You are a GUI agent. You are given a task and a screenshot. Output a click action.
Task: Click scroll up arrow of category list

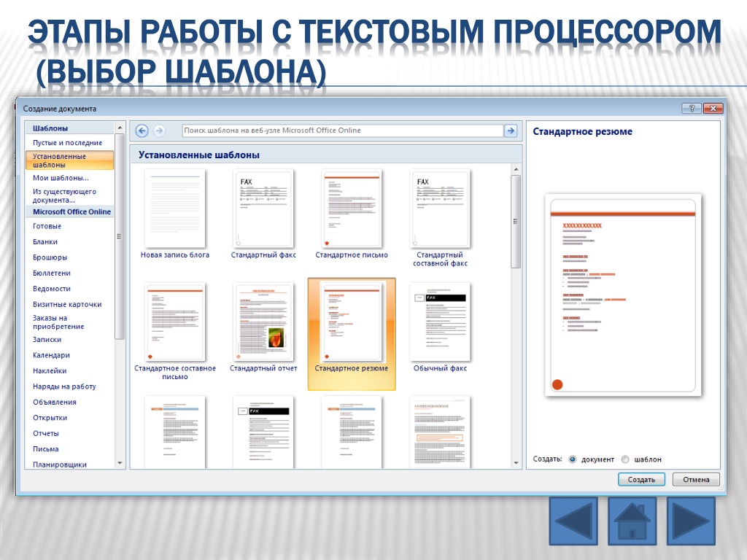pos(120,128)
